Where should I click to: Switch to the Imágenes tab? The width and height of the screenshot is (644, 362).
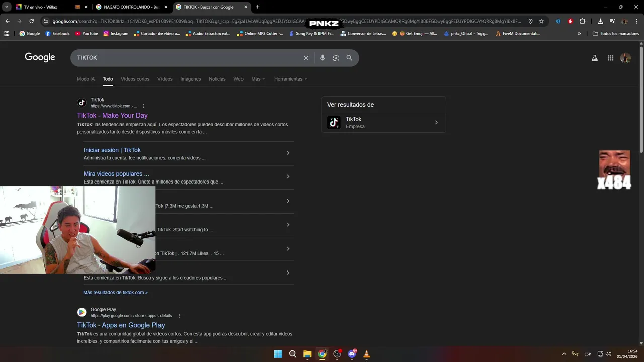tap(191, 79)
